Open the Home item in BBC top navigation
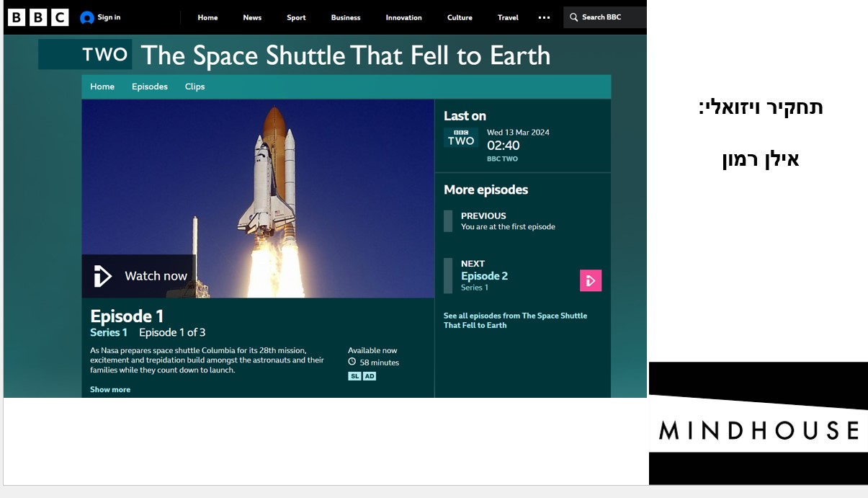 (207, 17)
